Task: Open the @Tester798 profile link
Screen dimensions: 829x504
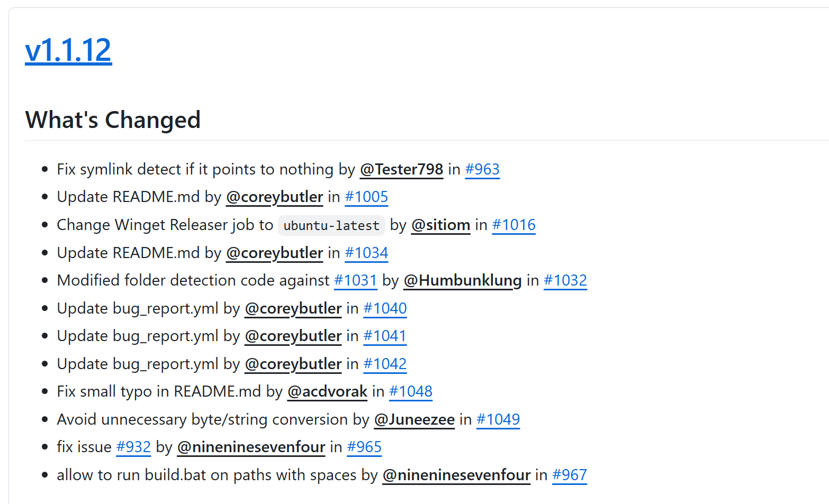Action: pos(401,169)
